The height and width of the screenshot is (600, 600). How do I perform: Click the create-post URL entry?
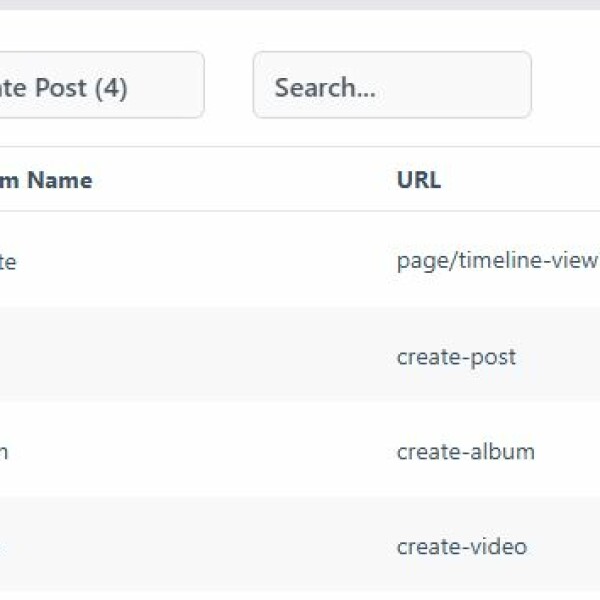tap(456, 357)
